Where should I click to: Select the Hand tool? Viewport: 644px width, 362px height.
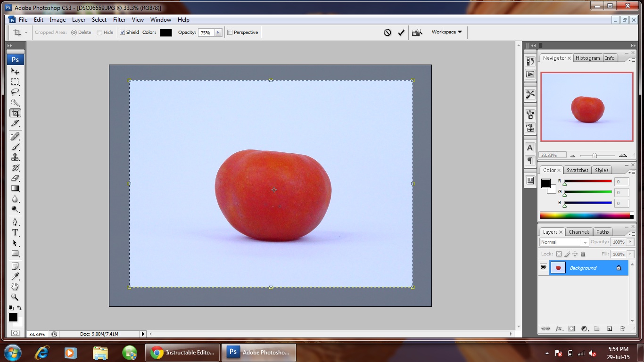(x=15, y=287)
